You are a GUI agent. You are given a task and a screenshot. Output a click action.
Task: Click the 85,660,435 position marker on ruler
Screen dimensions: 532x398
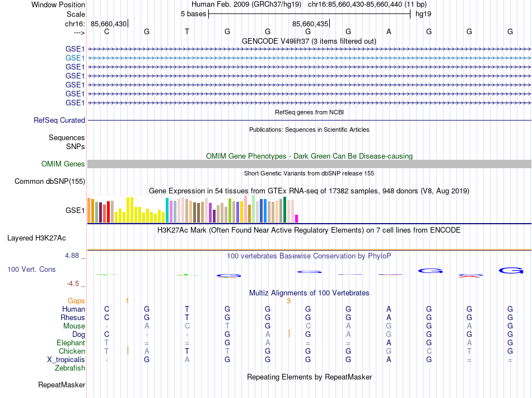(310, 24)
